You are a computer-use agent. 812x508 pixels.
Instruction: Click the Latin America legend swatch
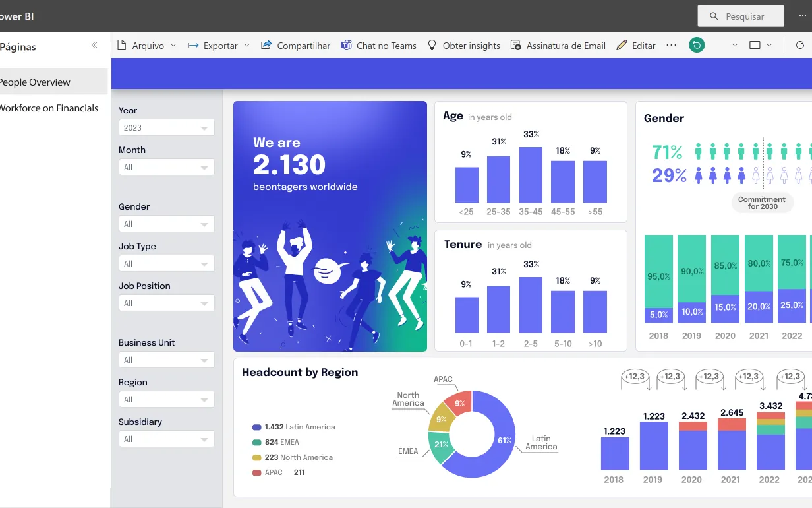257,427
